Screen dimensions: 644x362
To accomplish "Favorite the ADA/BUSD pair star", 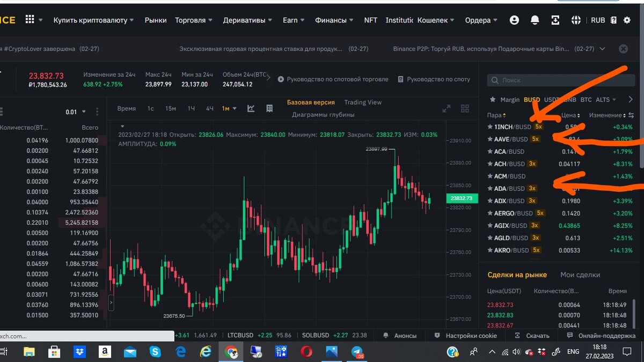I will pos(490,189).
